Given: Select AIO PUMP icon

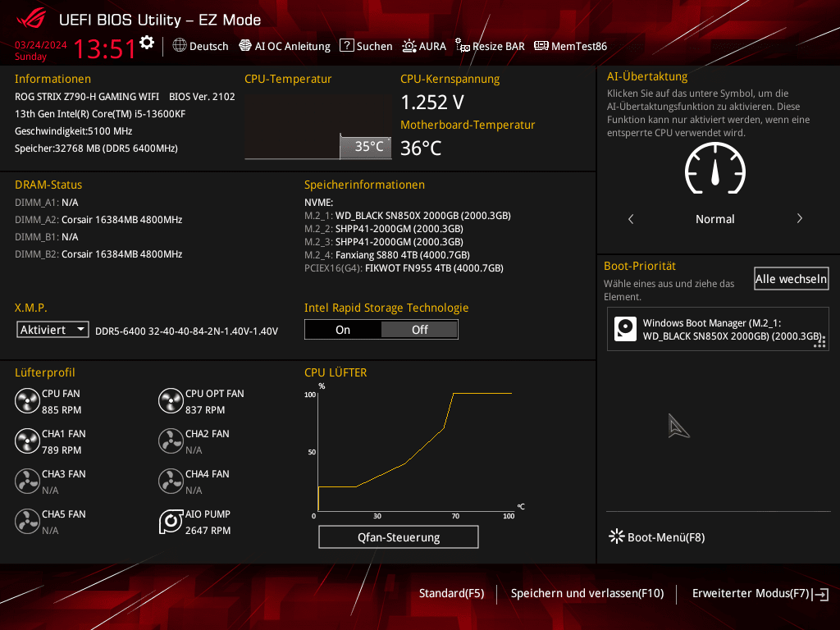Looking at the screenshot, I should click(x=171, y=521).
